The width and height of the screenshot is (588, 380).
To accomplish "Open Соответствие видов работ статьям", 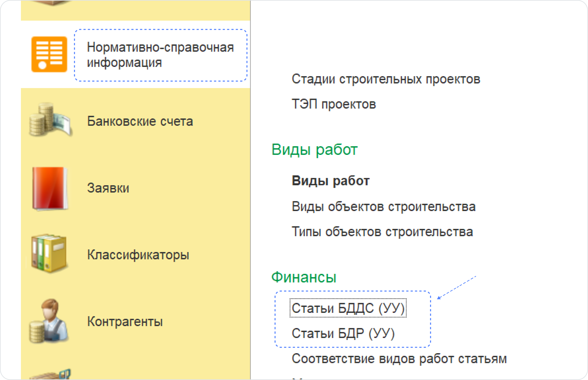I will click(399, 359).
